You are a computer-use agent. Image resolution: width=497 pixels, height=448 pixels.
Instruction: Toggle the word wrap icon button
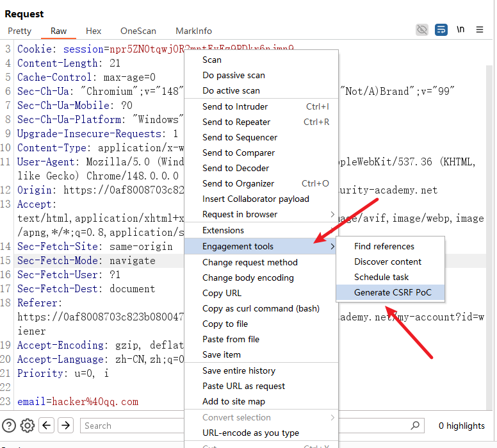(x=441, y=30)
